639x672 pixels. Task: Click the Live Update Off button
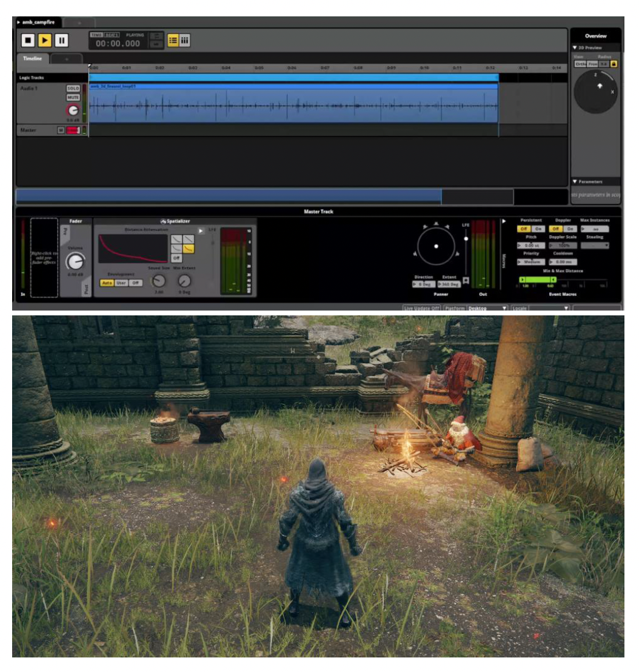(422, 308)
